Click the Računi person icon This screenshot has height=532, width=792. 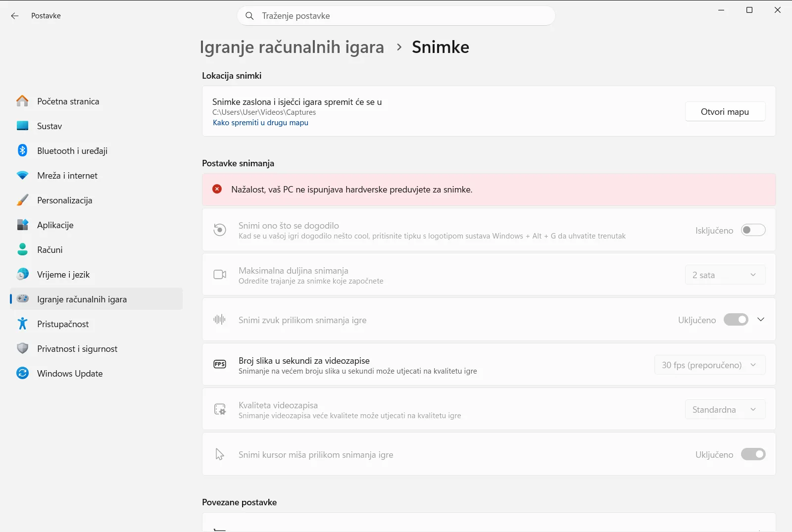click(22, 249)
